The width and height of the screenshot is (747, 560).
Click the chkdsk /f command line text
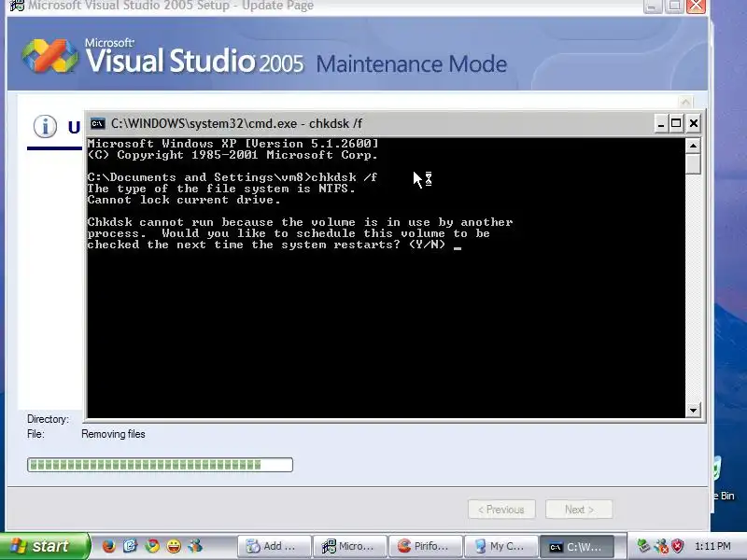[x=344, y=177]
